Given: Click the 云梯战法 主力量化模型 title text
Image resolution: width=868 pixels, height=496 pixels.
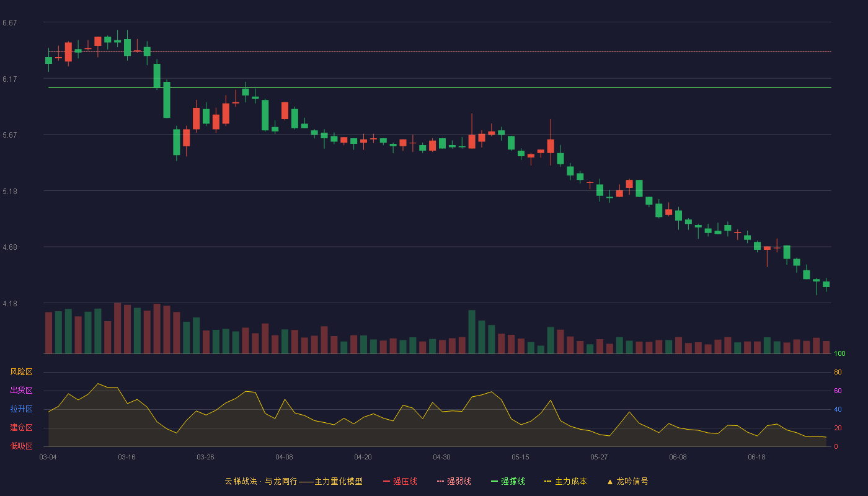Looking at the screenshot, I should pos(293,481).
